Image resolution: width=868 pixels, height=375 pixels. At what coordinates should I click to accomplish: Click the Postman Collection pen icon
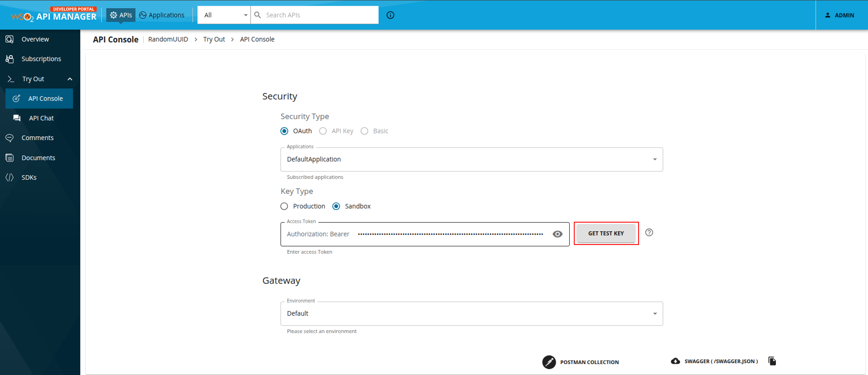549,362
